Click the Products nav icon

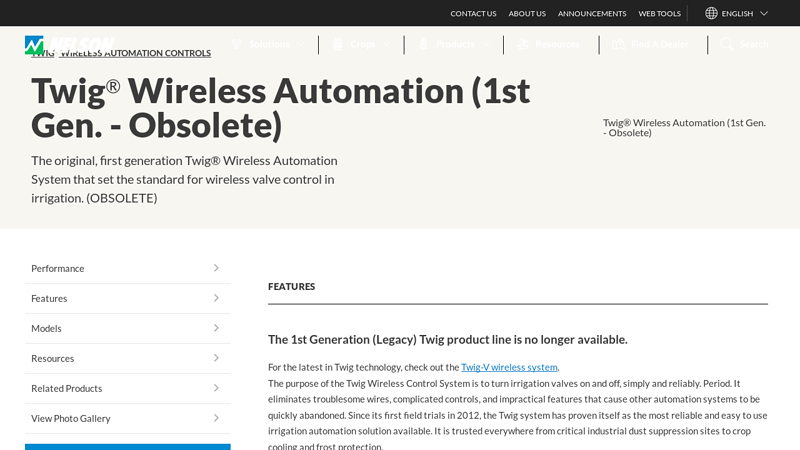tap(424, 44)
